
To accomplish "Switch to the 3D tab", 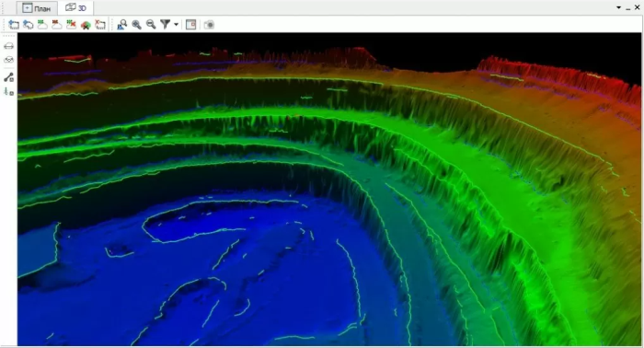I will pos(76,7).
